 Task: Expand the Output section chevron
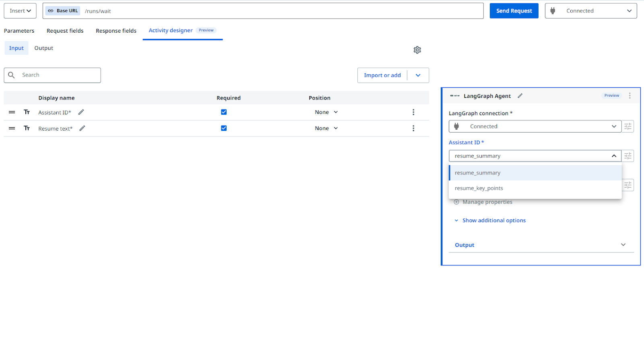tap(623, 245)
